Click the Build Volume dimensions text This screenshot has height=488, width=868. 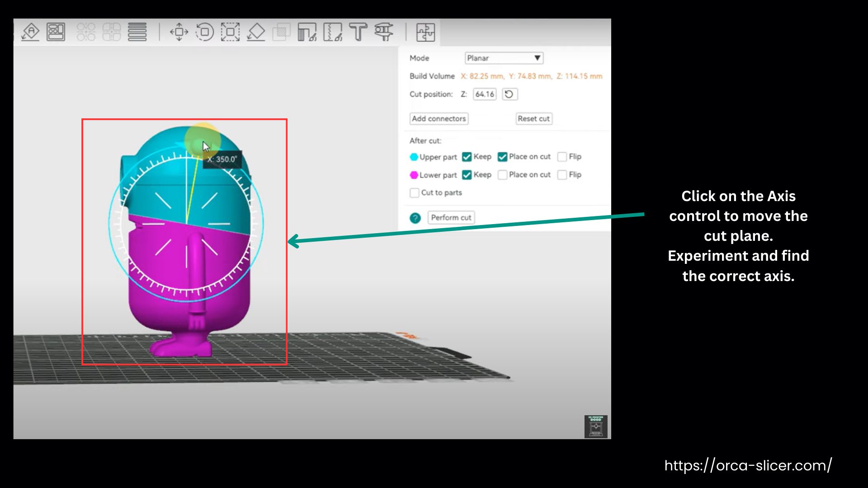point(532,76)
